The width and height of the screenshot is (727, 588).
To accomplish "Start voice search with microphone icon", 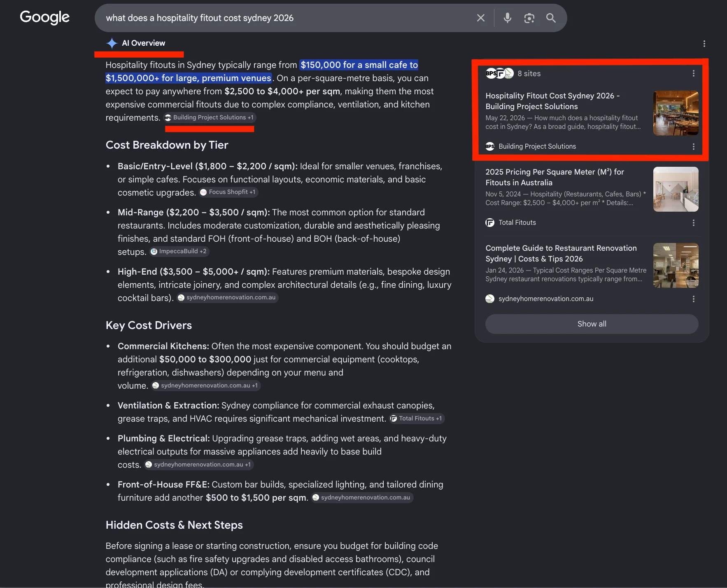I will [508, 18].
